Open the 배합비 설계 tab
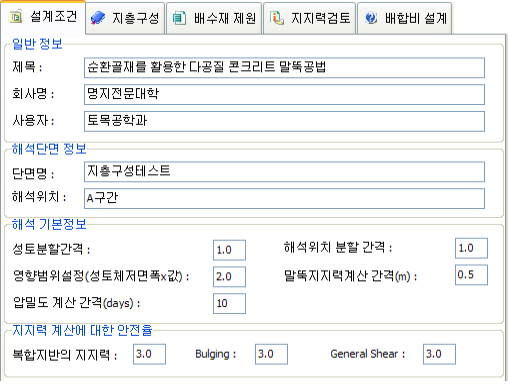508x385 pixels. 405,18
